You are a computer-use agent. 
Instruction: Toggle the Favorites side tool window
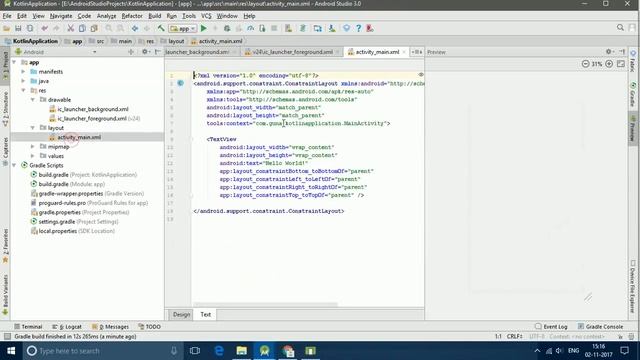pyautogui.click(x=5, y=246)
